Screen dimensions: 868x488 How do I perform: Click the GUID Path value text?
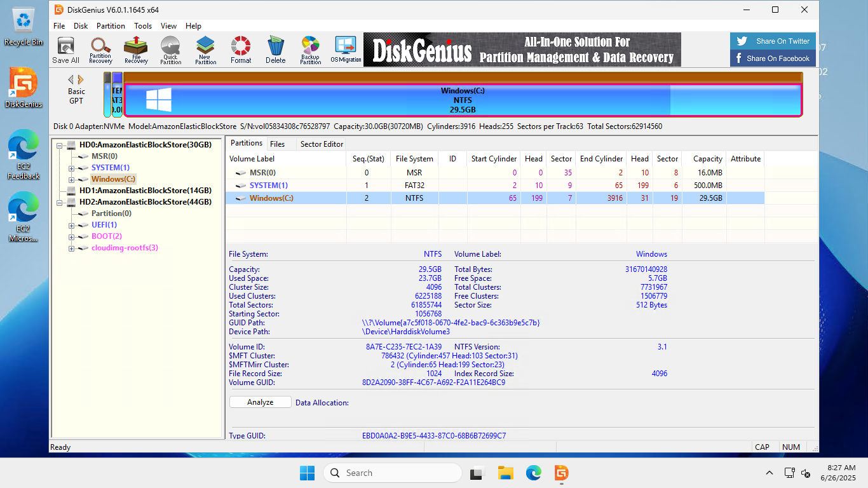[x=451, y=323]
